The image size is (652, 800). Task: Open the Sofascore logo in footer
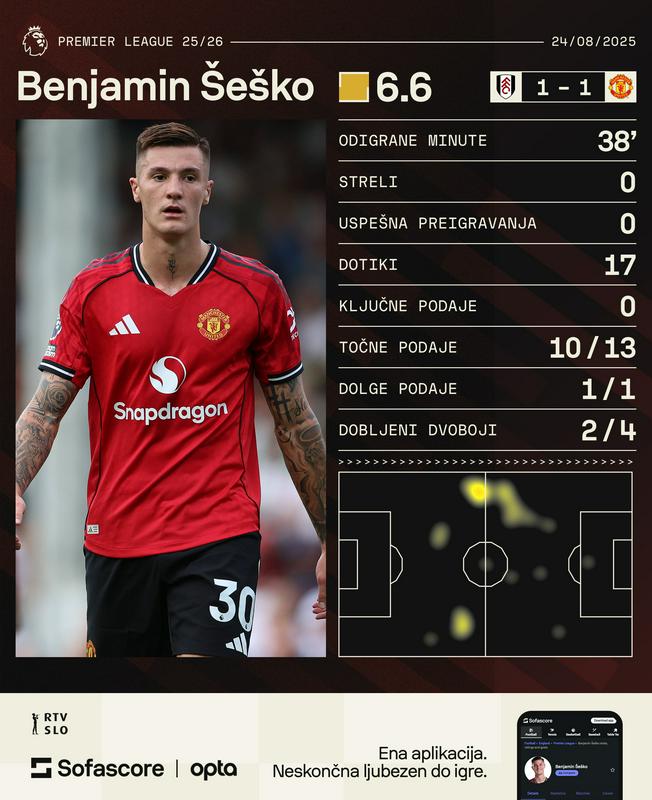(x=97, y=768)
